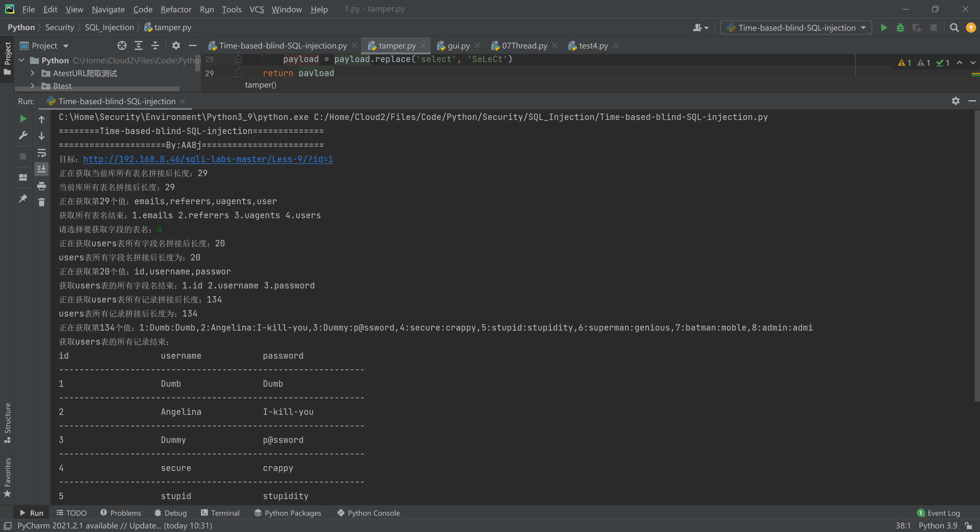
Task: Open the Event Log from the status bar
Action: point(939,513)
